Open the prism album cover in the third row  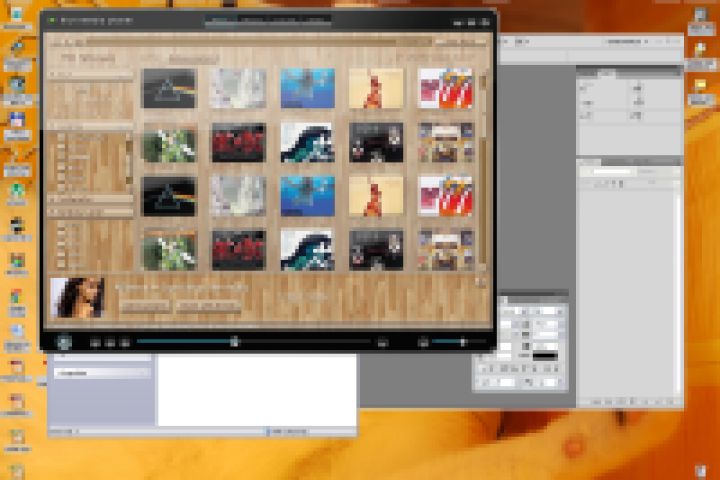click(169, 196)
